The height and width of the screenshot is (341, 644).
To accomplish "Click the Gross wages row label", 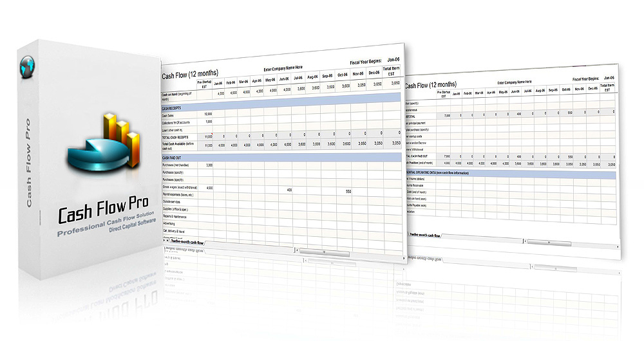I will tap(180, 187).
